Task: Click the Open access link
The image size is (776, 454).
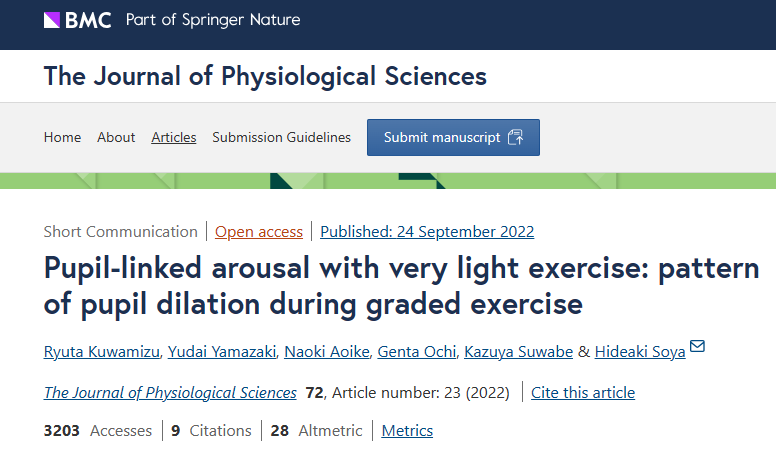Action: [259, 232]
